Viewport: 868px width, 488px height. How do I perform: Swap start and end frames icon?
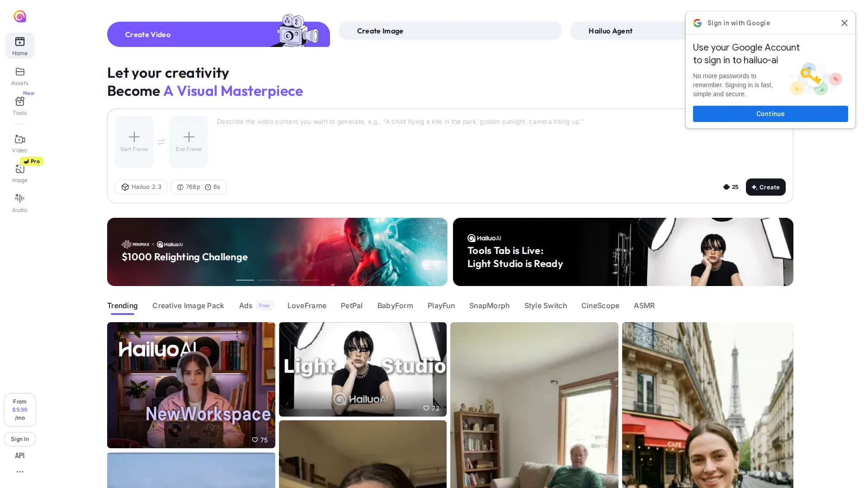pos(161,142)
